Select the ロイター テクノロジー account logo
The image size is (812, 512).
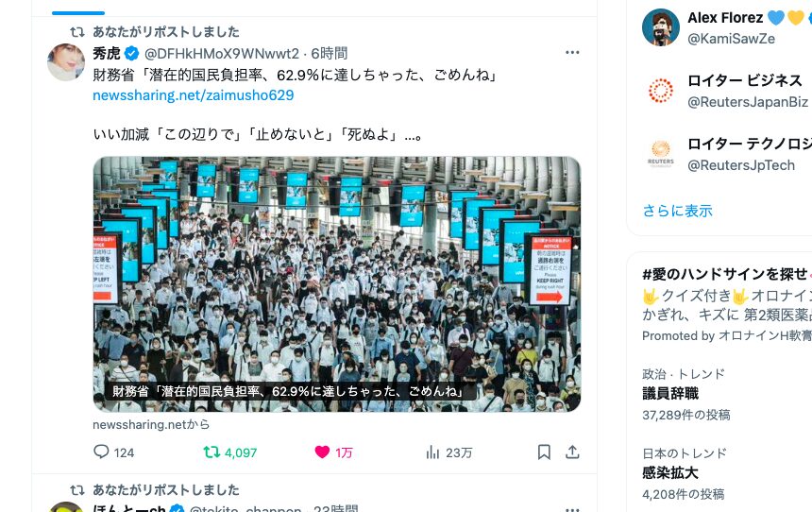tap(661, 154)
